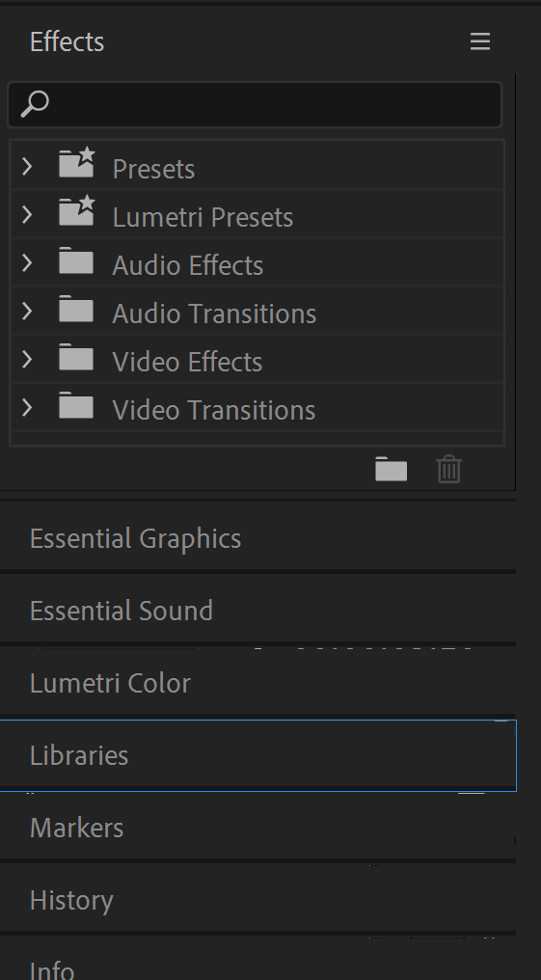This screenshot has height=980, width=541.
Task: Click inside the effects search field
Action: point(255,104)
